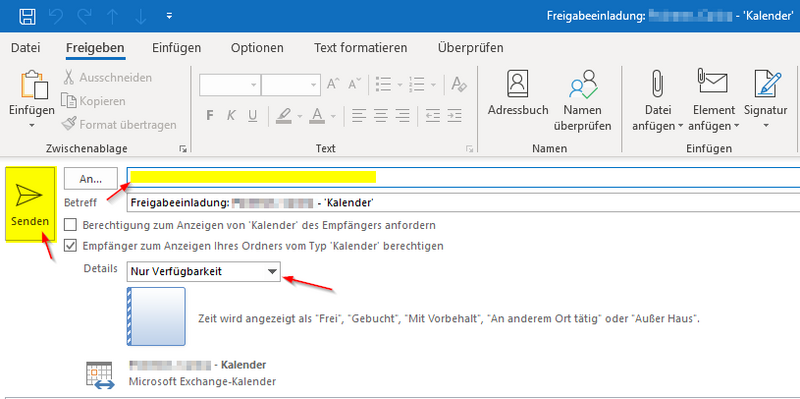This screenshot has height=399, width=800.
Task: Click the Betreff subject field
Action: tap(463, 203)
